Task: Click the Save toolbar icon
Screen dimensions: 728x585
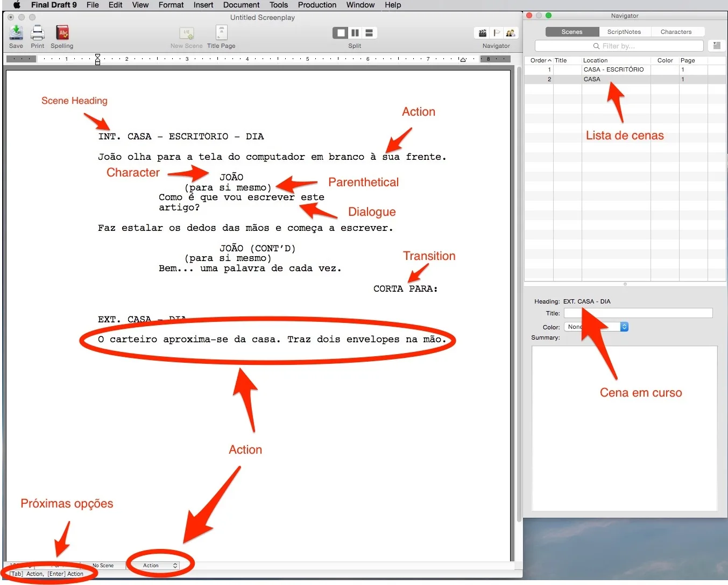Action: (x=16, y=33)
